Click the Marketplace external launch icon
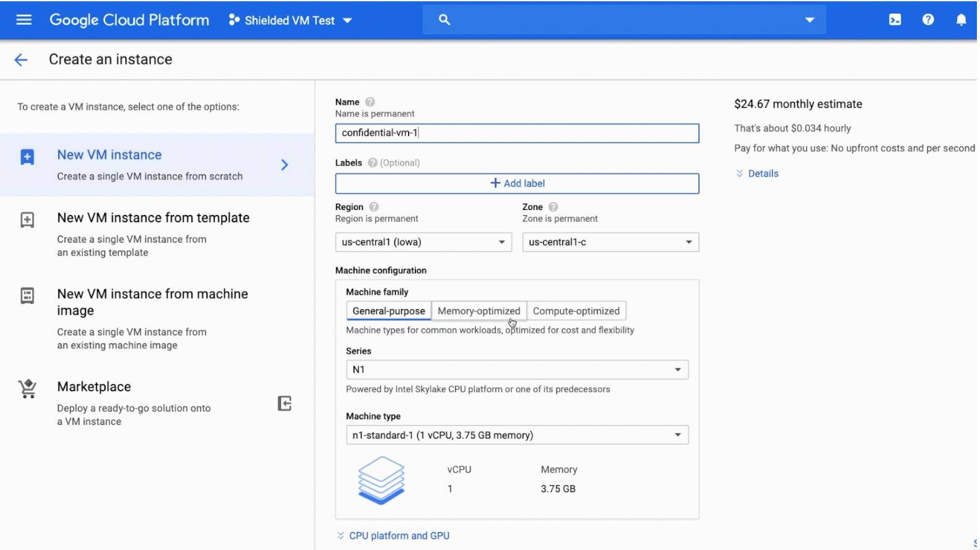980x550 pixels. coord(284,404)
